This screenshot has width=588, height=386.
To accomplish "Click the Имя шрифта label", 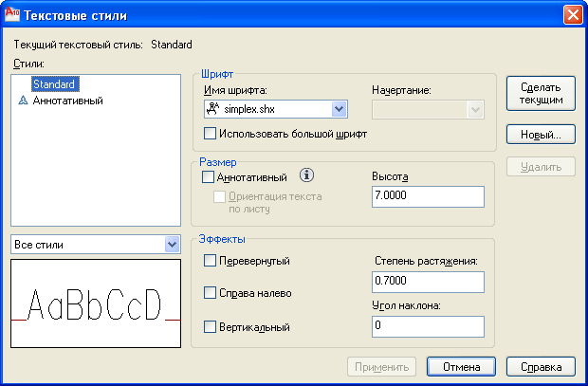I will tap(235, 90).
